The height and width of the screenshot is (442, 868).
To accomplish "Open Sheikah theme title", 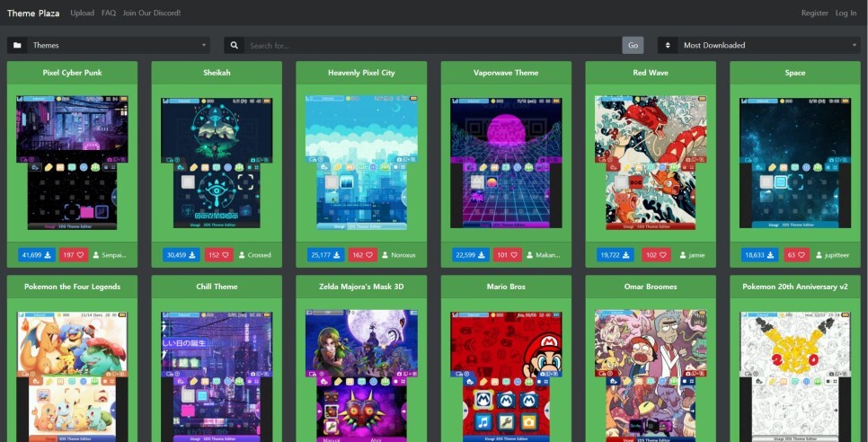I will click(217, 73).
